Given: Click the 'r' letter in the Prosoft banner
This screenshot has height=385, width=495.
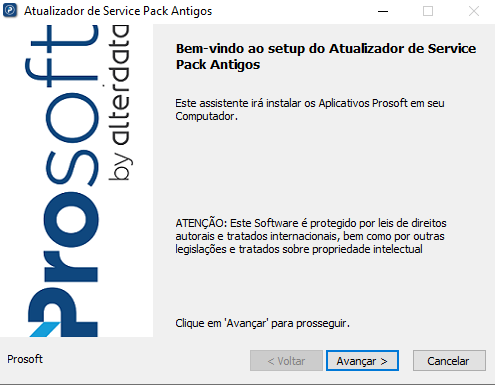Looking at the screenshot, I should 71,267.
